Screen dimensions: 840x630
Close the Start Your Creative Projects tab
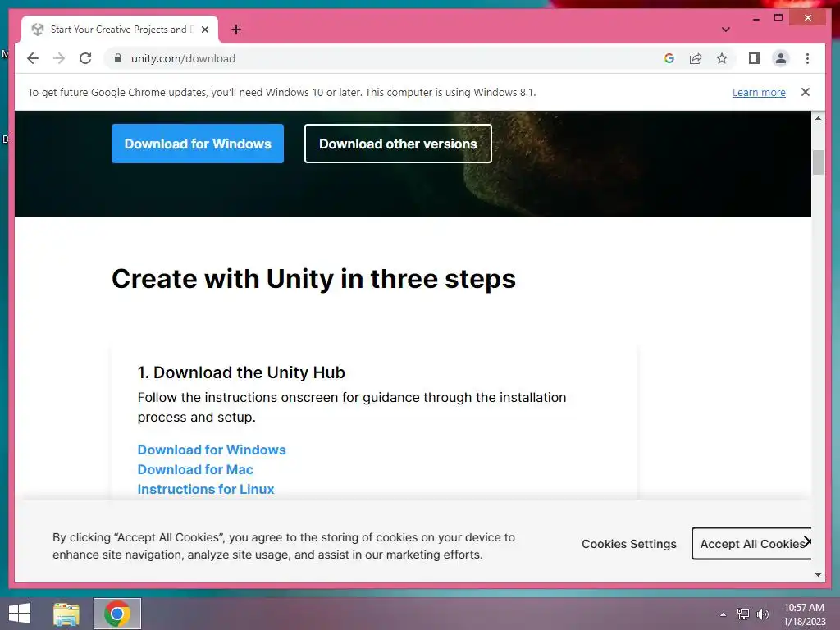204,30
